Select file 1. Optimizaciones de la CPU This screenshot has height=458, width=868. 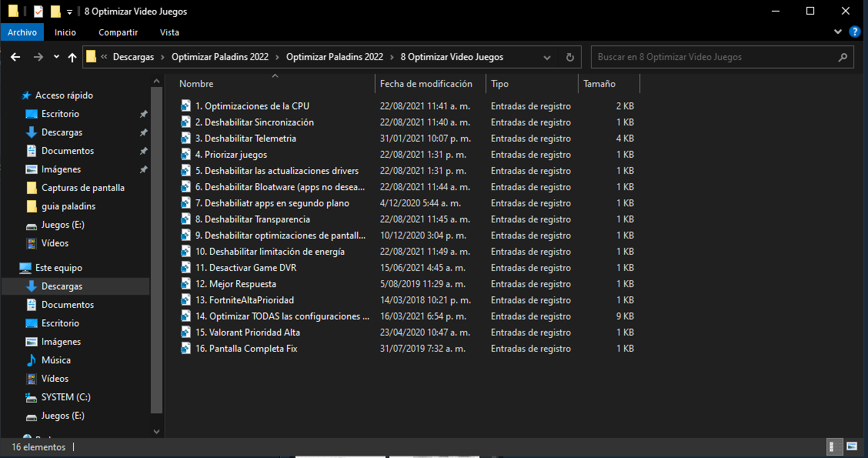252,105
